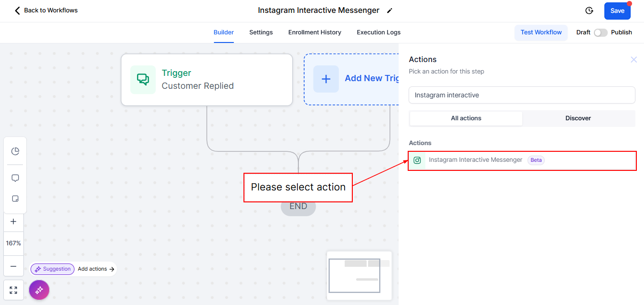Viewport: 644px width, 305px height.
Task: View the Execution Logs tab
Action: coord(379,32)
